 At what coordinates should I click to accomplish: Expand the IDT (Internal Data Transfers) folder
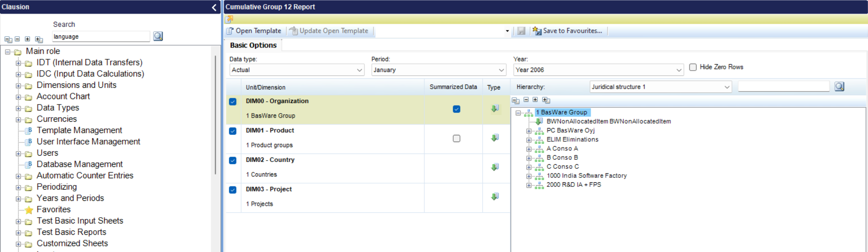(18, 63)
